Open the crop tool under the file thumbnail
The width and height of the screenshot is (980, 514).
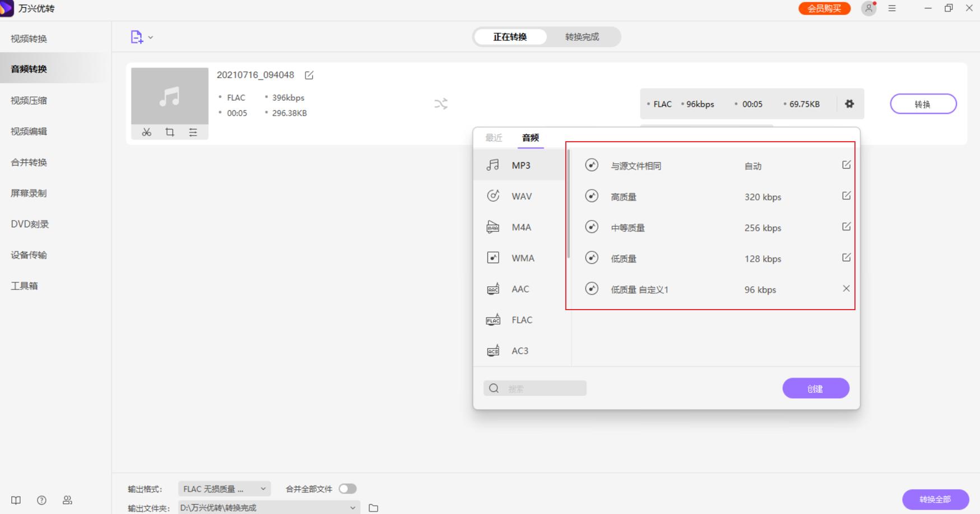(x=170, y=133)
